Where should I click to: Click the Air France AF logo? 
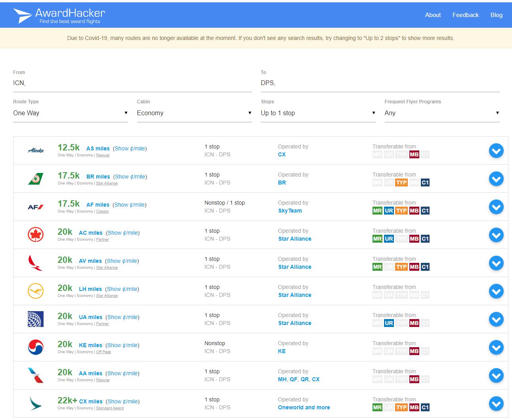click(x=36, y=207)
